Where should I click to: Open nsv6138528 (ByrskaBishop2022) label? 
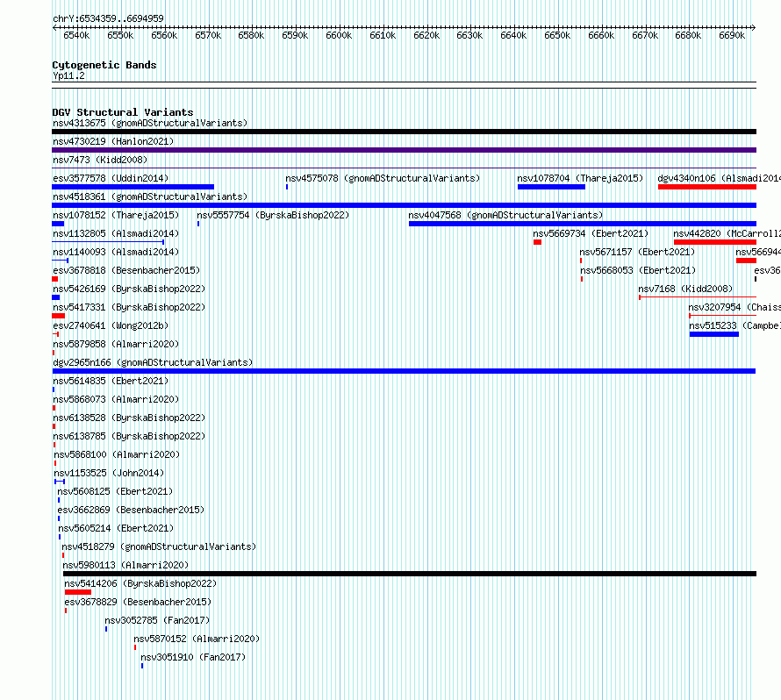click(129, 418)
